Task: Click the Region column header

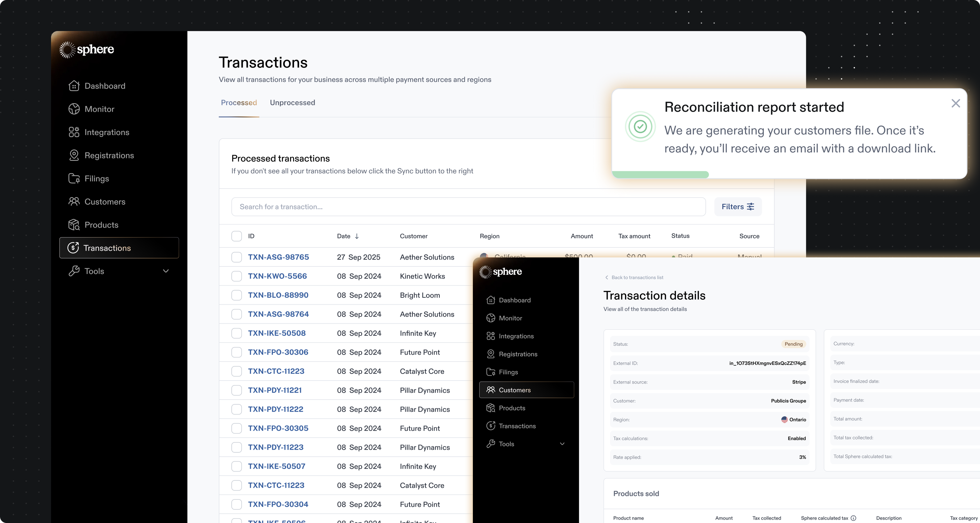Action: point(490,236)
